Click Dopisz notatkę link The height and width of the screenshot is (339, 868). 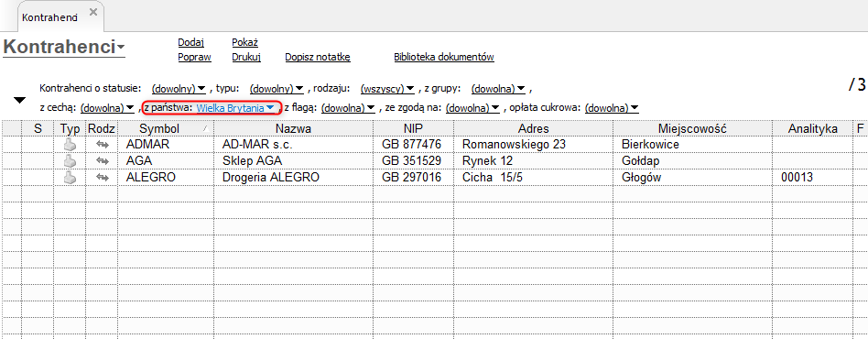(318, 57)
